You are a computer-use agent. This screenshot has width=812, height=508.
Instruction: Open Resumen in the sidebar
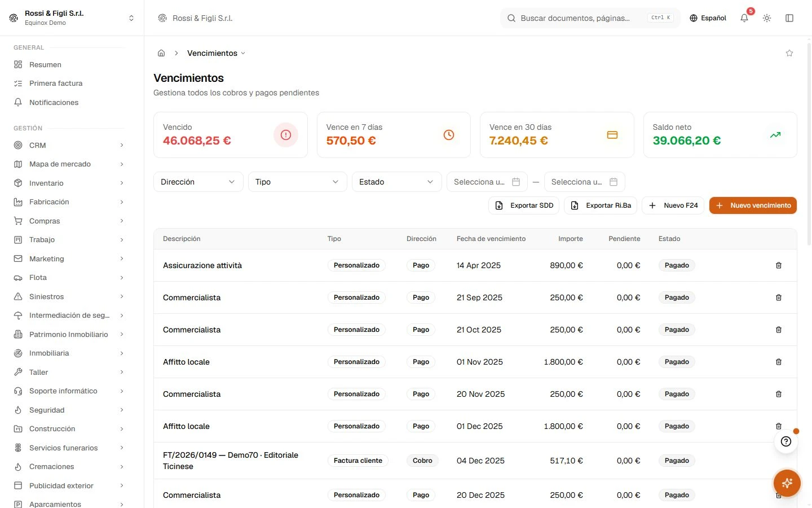pyautogui.click(x=69, y=64)
